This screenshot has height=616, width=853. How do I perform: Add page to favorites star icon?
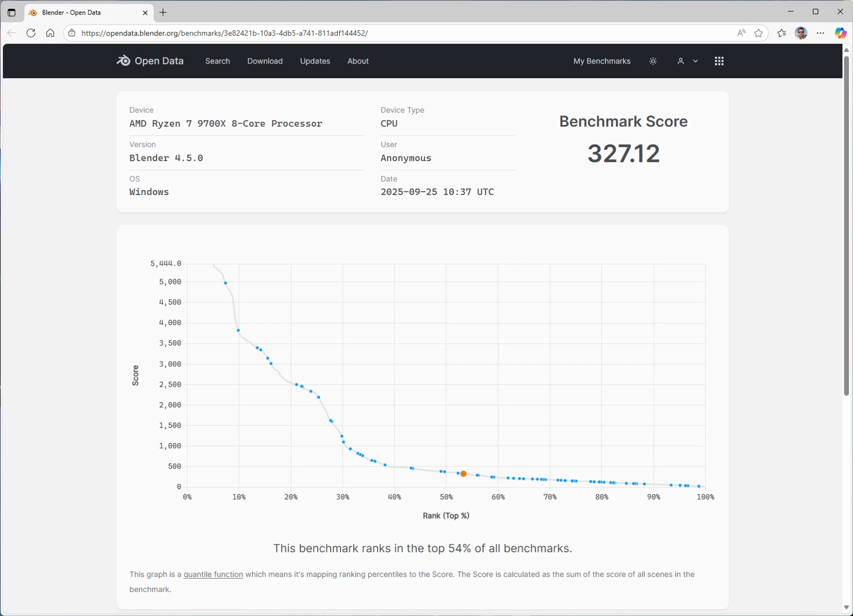(758, 33)
